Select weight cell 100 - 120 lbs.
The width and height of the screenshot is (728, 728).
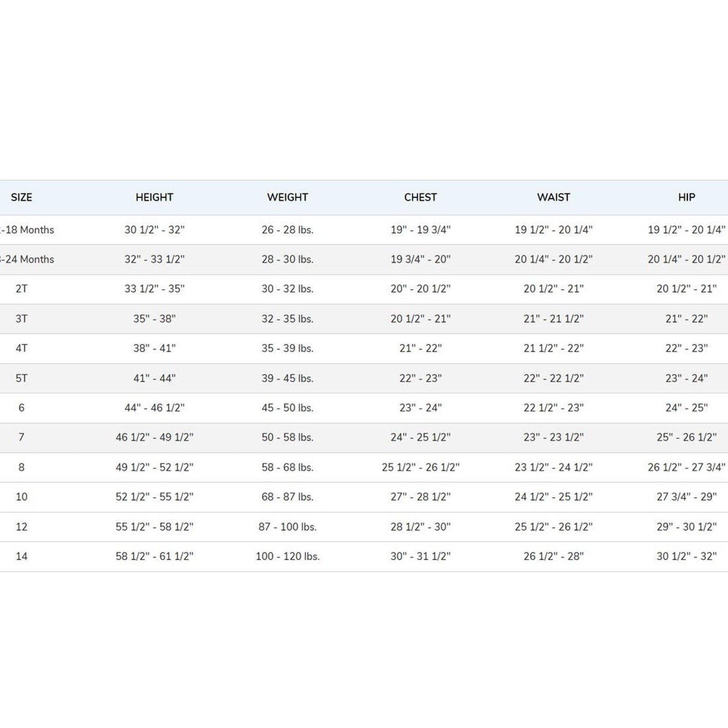[288, 556]
